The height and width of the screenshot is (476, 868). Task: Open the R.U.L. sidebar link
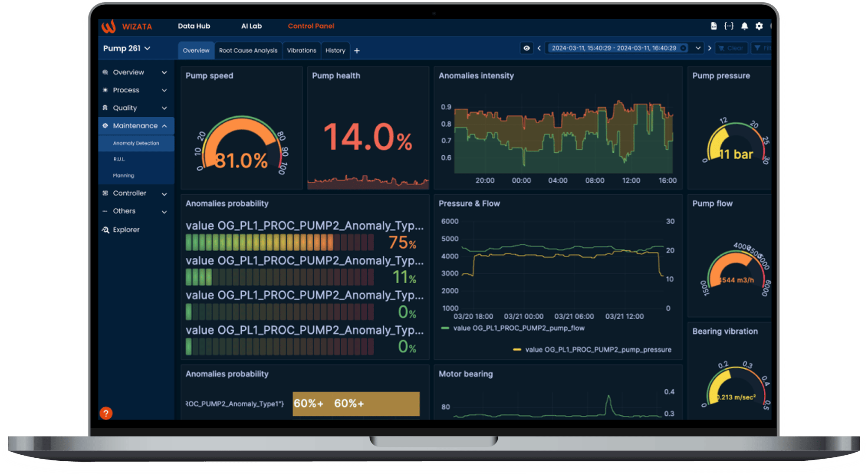tap(119, 159)
